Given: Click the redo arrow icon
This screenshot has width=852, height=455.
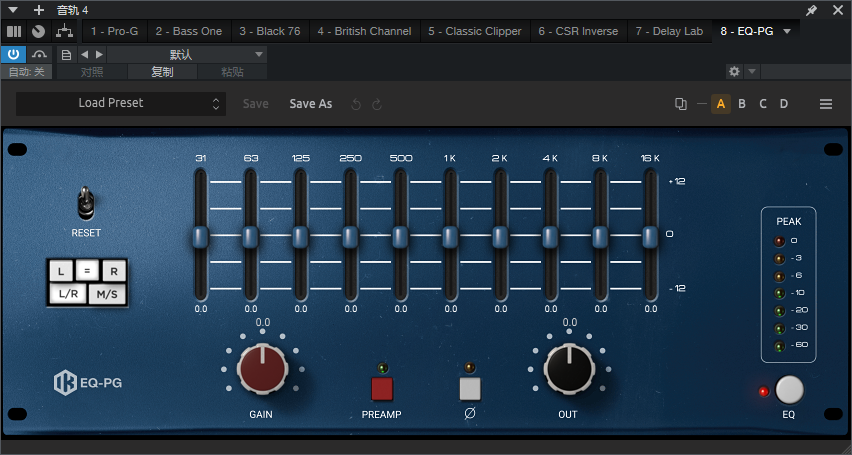Looking at the screenshot, I should click(377, 104).
